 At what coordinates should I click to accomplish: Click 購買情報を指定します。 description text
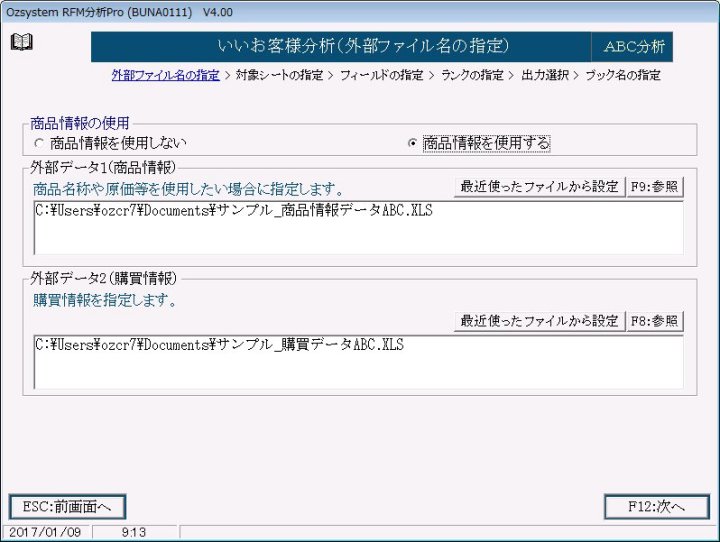click(105, 300)
